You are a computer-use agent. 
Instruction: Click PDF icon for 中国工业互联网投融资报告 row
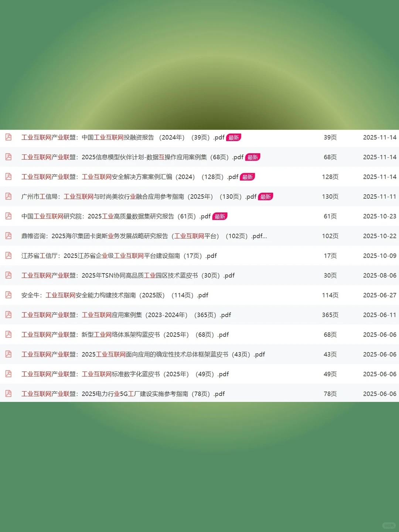(8, 137)
